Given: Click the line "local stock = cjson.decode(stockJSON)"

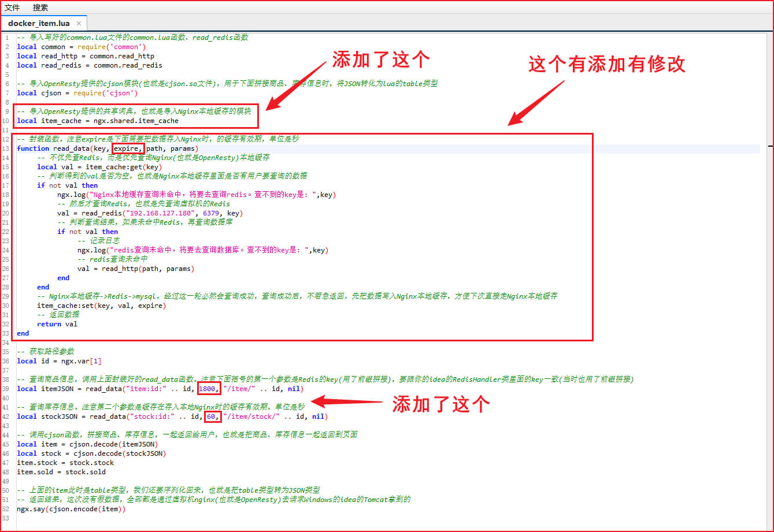Looking at the screenshot, I should (91, 453).
